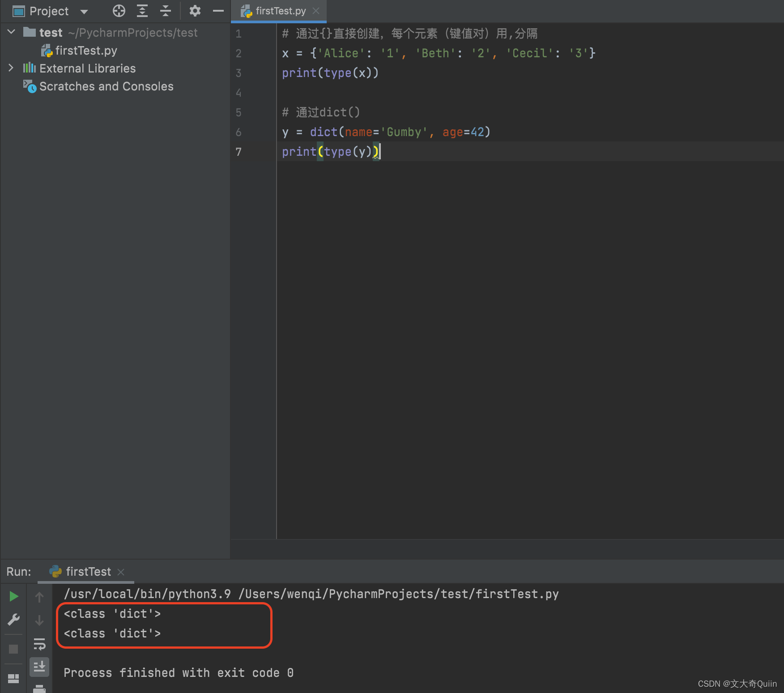
Task: Expand the External Libraries node
Action: [11, 68]
